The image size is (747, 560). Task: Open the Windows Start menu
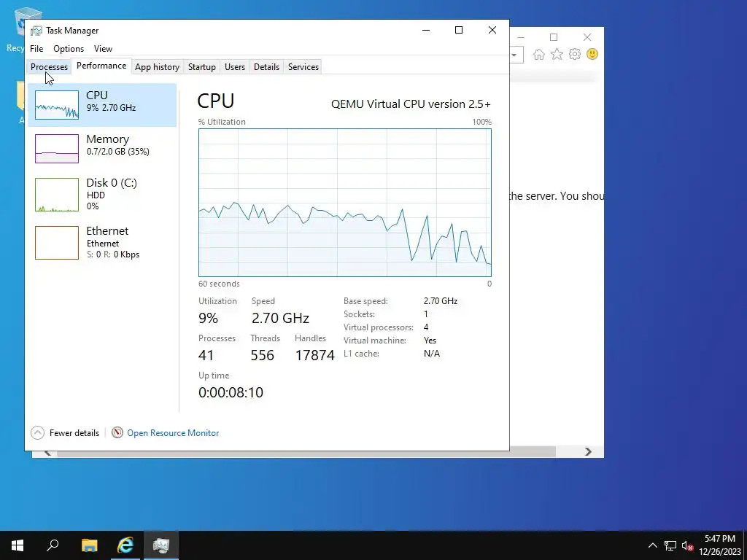point(18,545)
